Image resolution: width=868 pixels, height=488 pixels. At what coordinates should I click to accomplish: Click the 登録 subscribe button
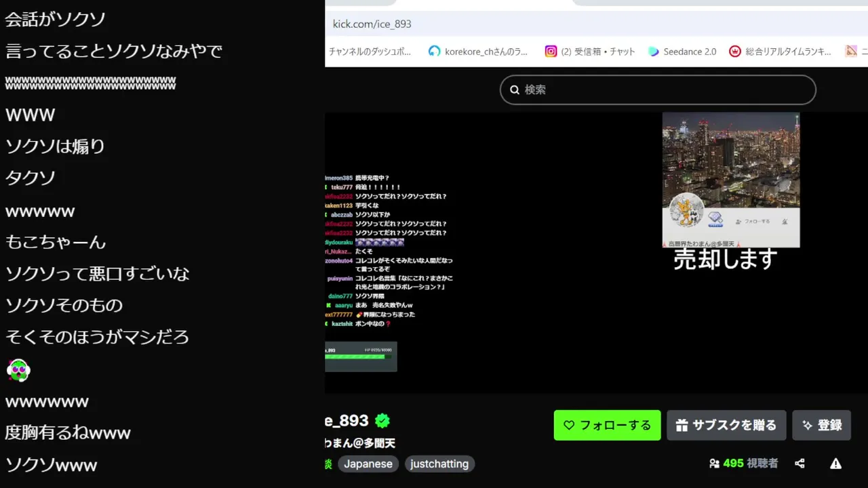coord(821,425)
